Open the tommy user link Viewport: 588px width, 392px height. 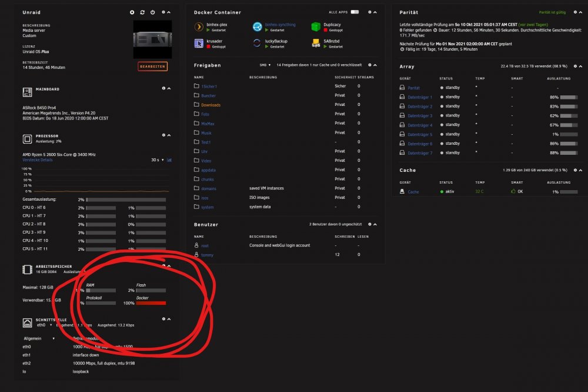[x=207, y=255]
